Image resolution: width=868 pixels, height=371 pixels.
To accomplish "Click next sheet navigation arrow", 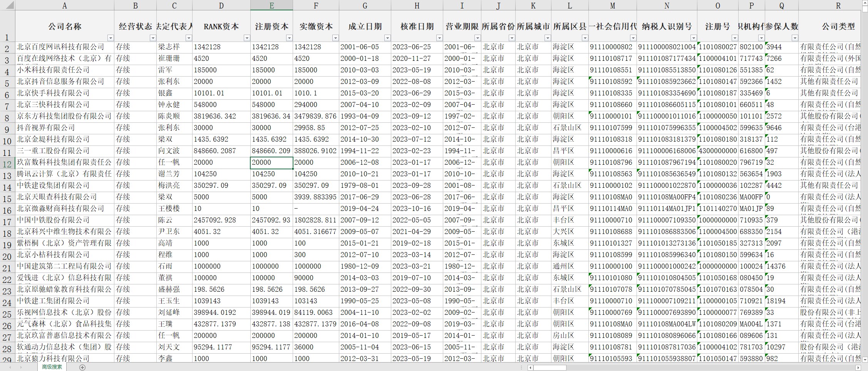I will (21, 367).
